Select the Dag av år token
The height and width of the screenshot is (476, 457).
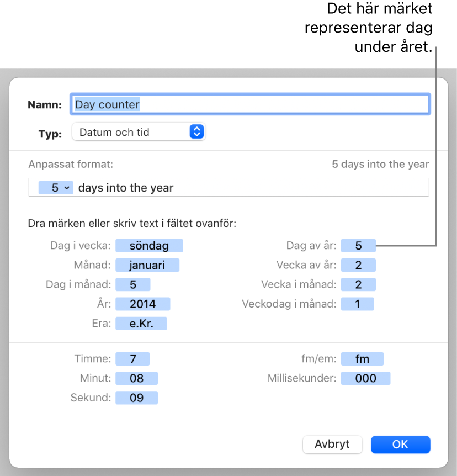(358, 246)
